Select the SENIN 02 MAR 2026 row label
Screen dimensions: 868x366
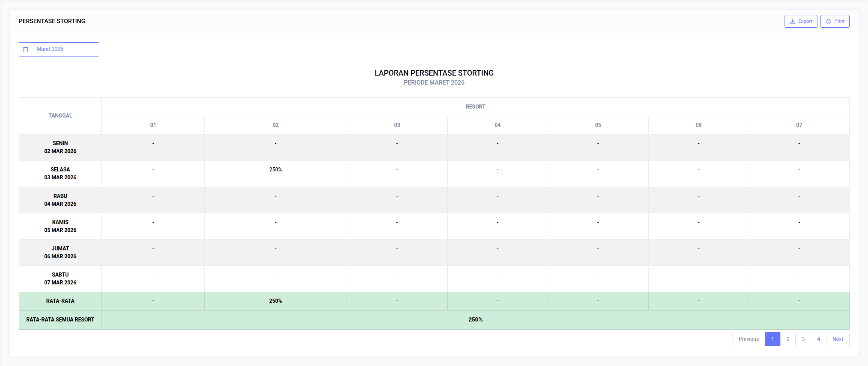coord(60,147)
